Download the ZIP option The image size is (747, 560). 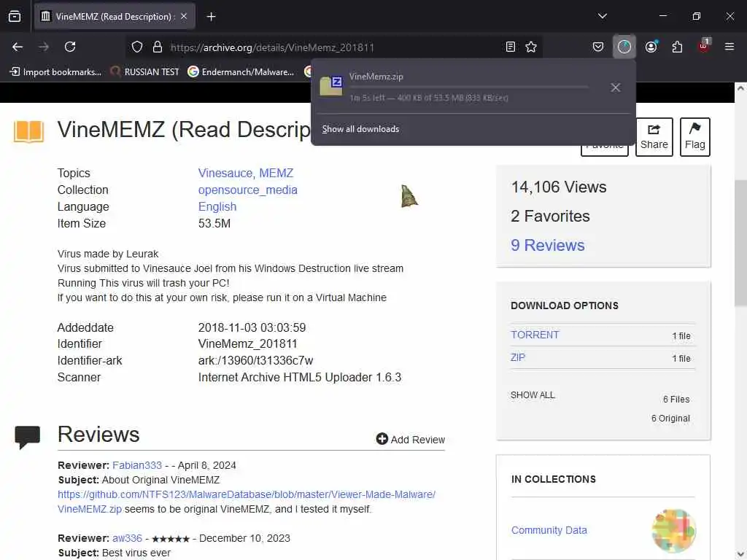pos(518,357)
